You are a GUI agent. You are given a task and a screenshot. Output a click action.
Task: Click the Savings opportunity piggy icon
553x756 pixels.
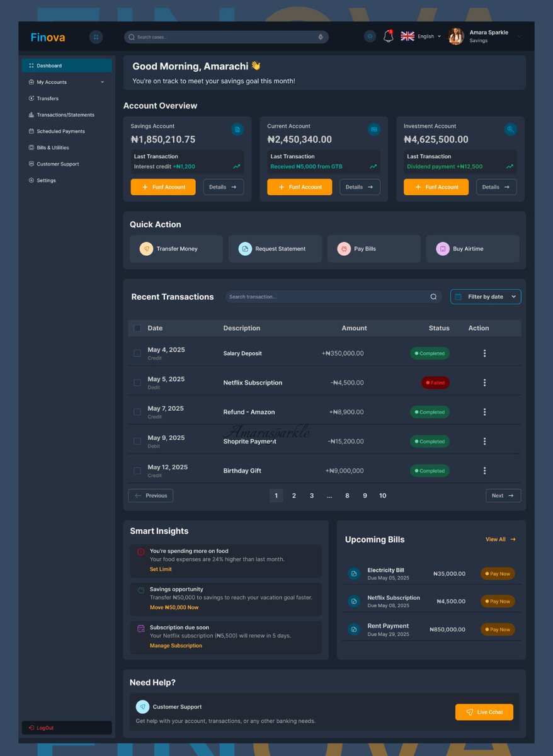tap(141, 590)
